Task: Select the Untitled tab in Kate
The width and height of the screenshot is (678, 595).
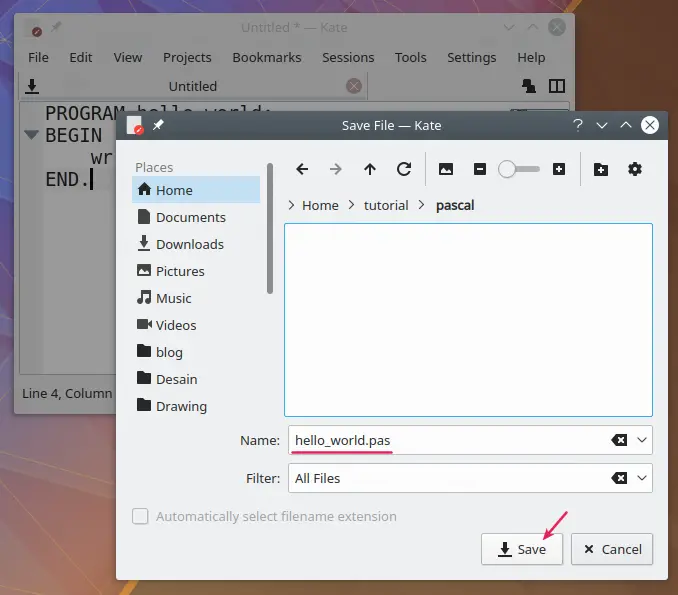Action: click(x=193, y=86)
